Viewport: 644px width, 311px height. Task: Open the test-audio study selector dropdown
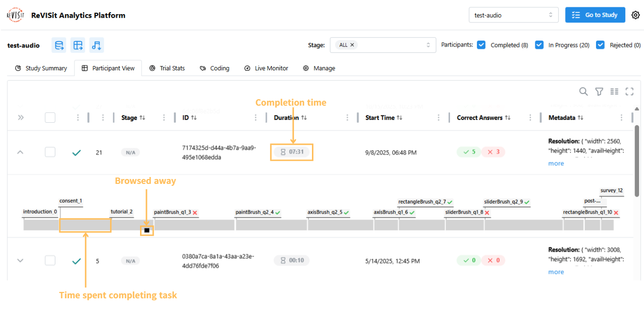pyautogui.click(x=513, y=15)
